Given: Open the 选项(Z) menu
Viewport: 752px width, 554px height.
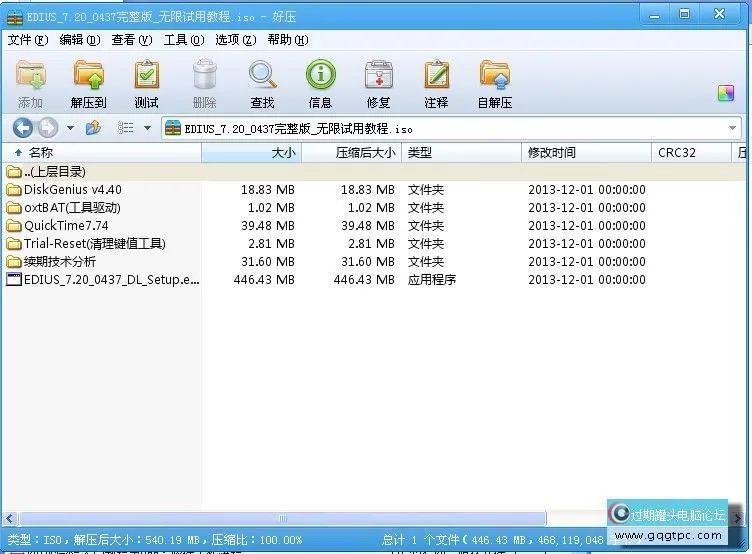Looking at the screenshot, I should pyautogui.click(x=236, y=40).
